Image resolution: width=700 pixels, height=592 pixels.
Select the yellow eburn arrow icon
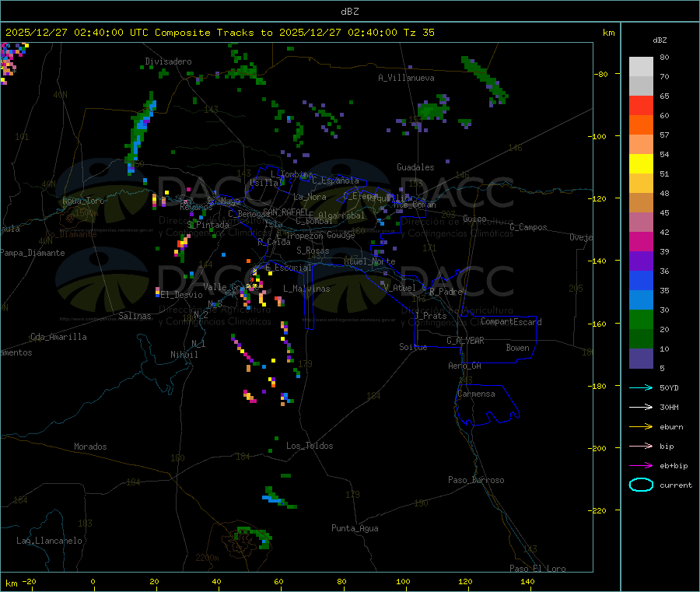(641, 427)
